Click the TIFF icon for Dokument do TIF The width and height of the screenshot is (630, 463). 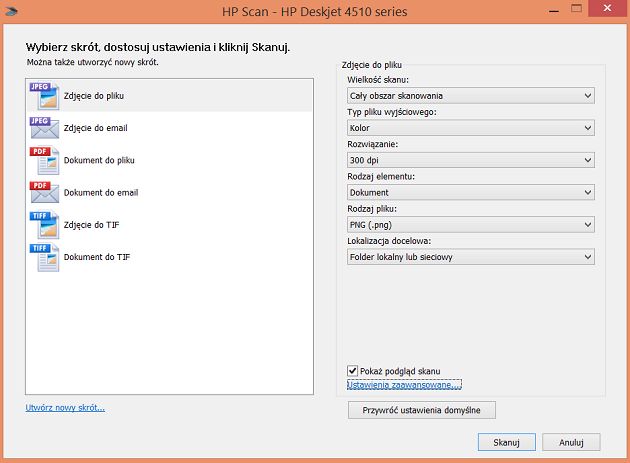pos(44,257)
